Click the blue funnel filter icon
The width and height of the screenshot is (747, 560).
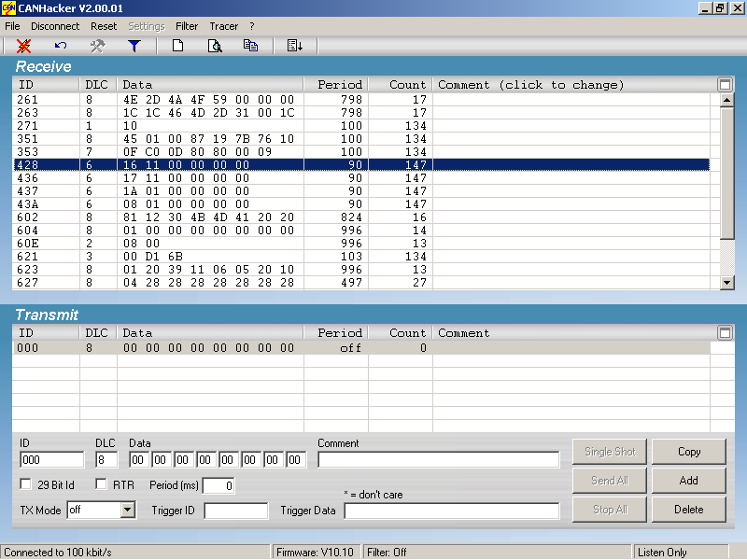[x=134, y=46]
